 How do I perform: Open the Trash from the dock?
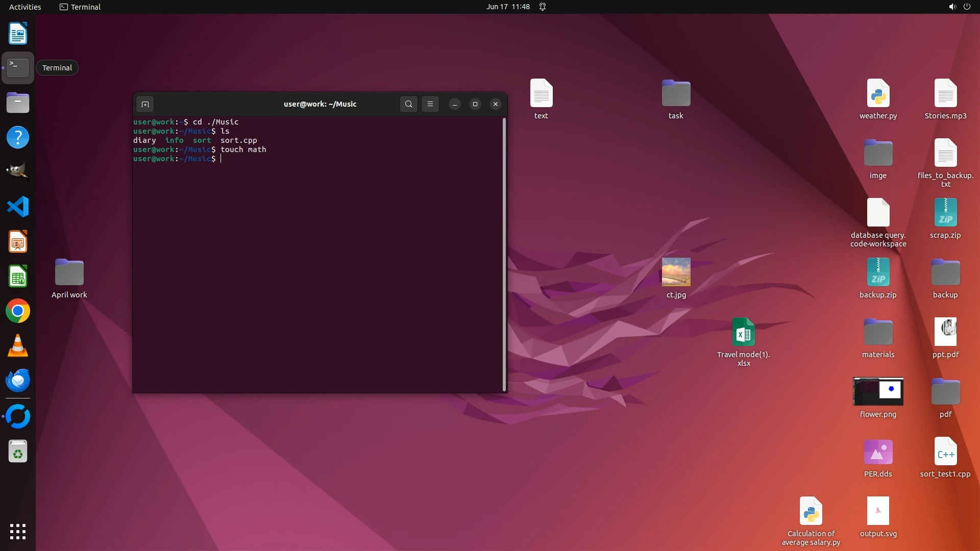[x=18, y=452]
